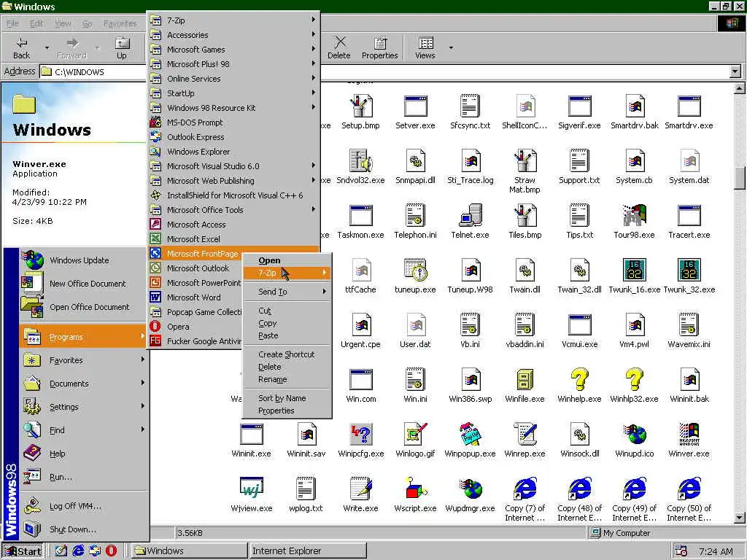Launch Microsoft Excel from Programs menu
747x560 pixels.
(x=233, y=239)
